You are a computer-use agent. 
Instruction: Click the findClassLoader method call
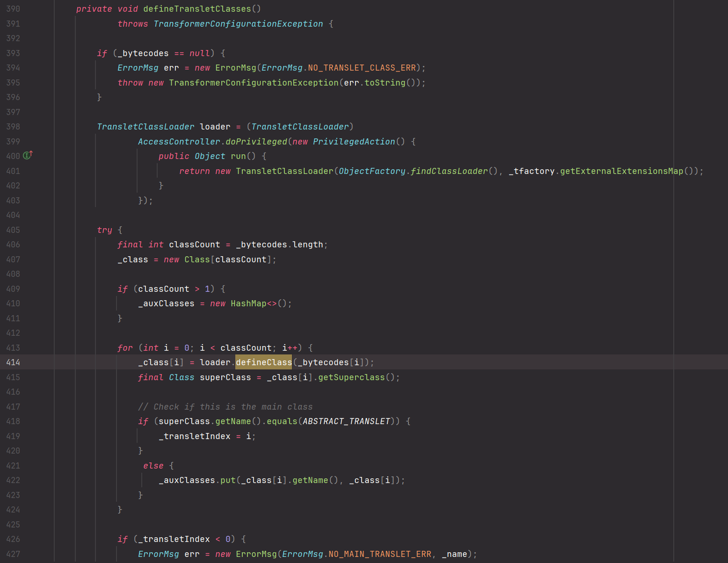[x=449, y=171]
